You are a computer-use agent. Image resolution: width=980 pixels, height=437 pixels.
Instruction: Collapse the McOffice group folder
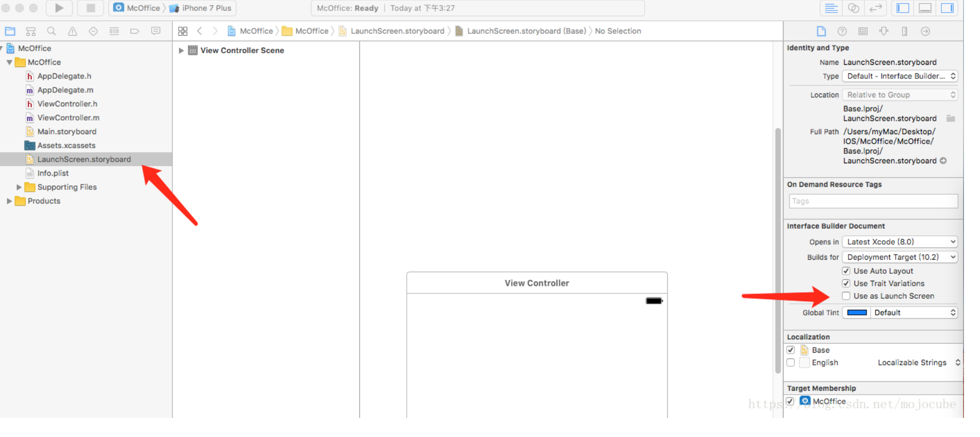point(9,62)
